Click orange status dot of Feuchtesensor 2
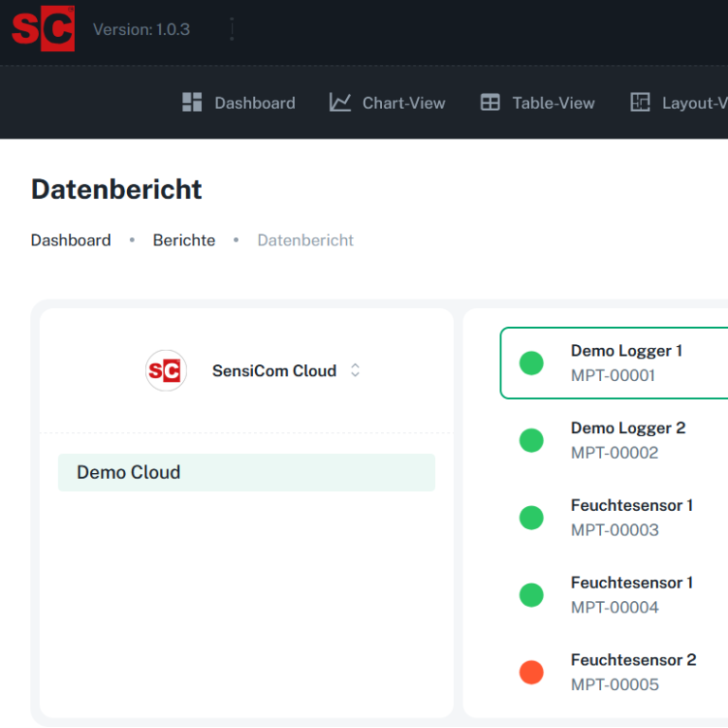728x728 pixels. (x=532, y=672)
